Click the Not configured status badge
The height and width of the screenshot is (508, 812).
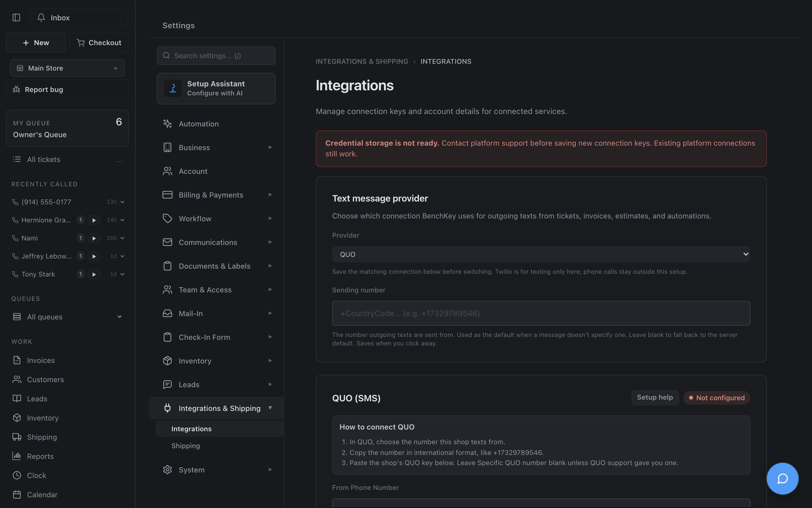click(717, 398)
